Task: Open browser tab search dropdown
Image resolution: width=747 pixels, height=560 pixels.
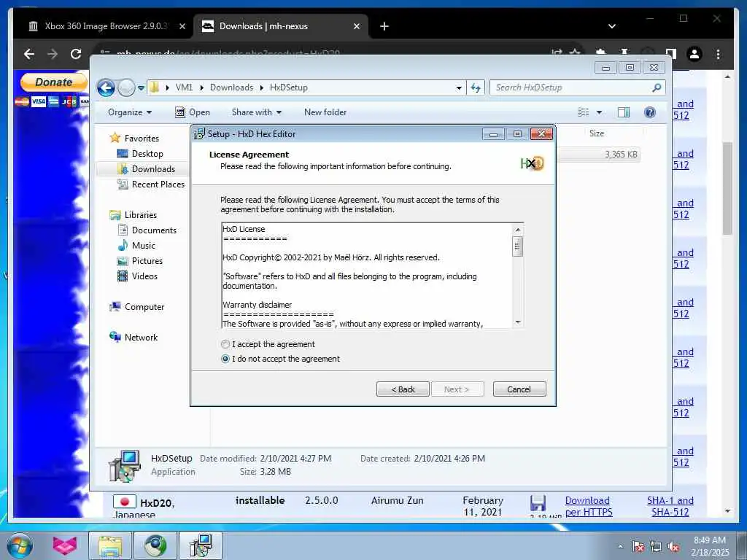Action: [x=612, y=26]
